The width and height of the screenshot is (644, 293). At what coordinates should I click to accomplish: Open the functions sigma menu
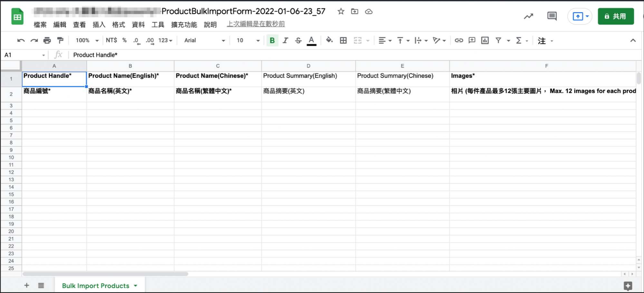click(x=519, y=41)
